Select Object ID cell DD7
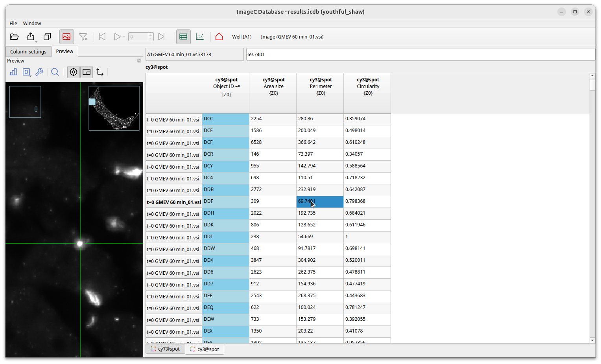The height and width of the screenshot is (364, 601). click(225, 284)
